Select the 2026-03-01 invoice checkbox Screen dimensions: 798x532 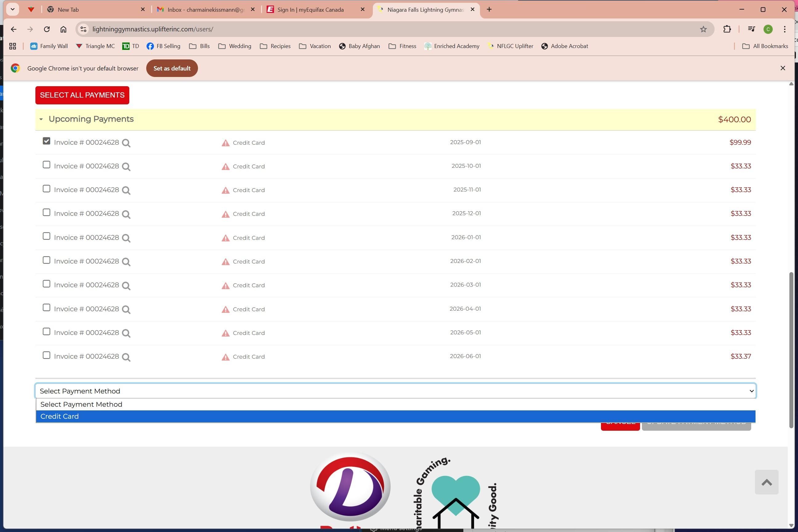[46, 284]
